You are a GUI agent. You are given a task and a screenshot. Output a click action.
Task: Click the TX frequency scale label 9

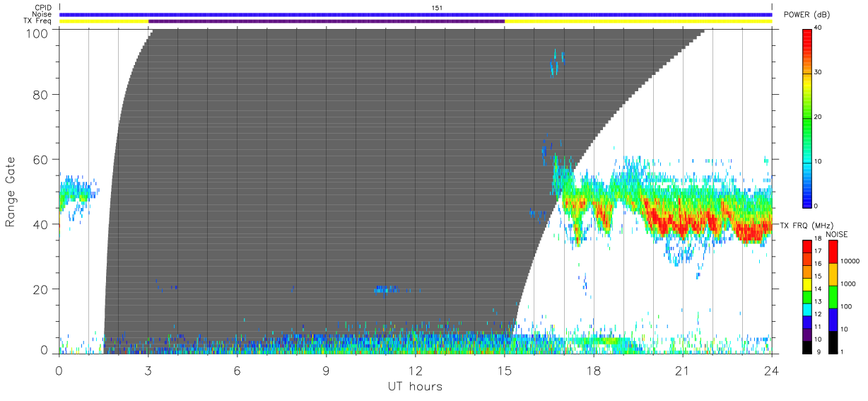820,351
